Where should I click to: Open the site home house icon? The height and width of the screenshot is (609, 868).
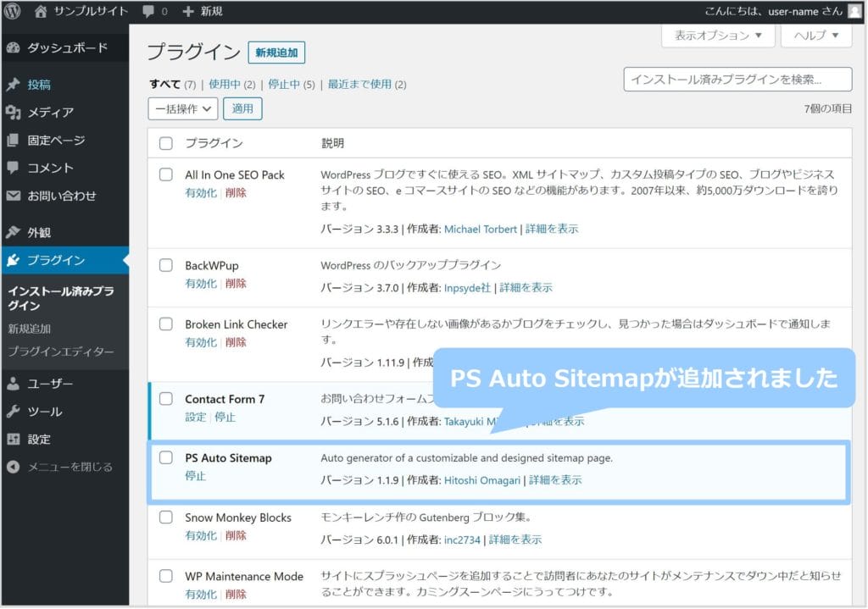click(41, 11)
